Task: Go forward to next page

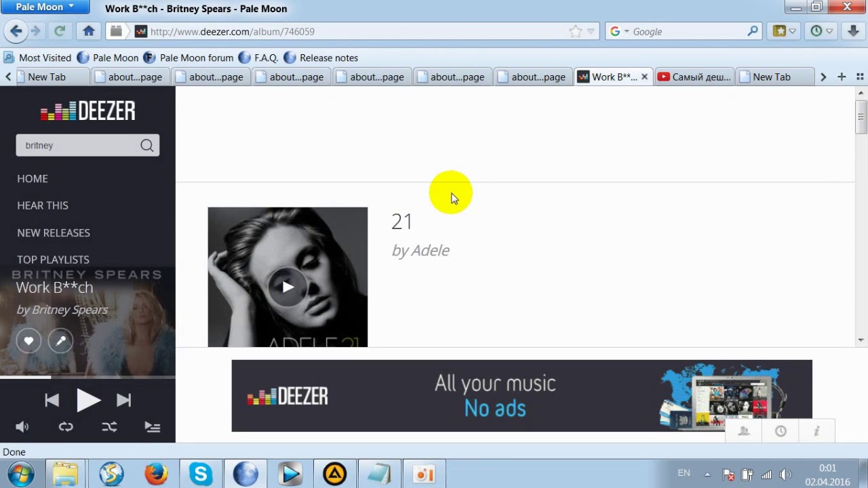Action: [x=36, y=31]
